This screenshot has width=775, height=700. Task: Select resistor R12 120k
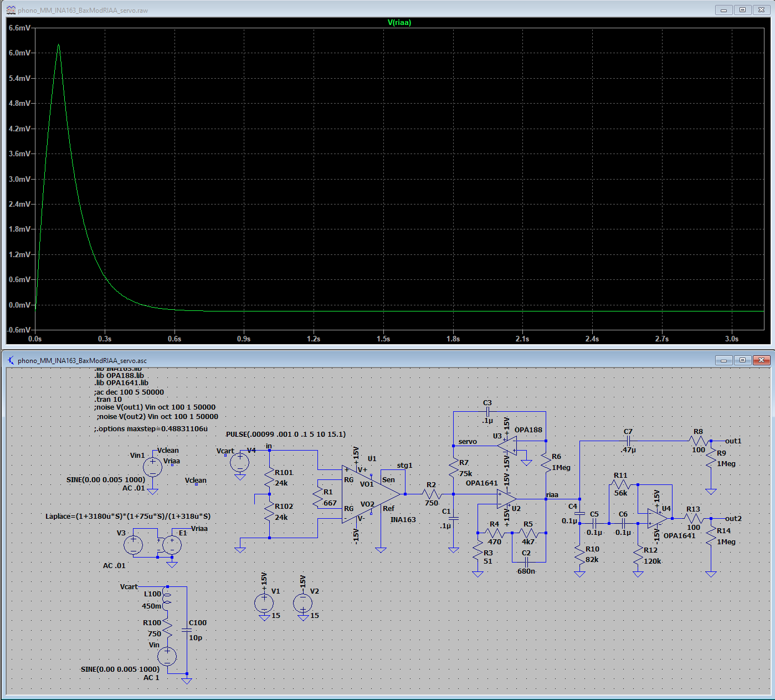point(638,555)
